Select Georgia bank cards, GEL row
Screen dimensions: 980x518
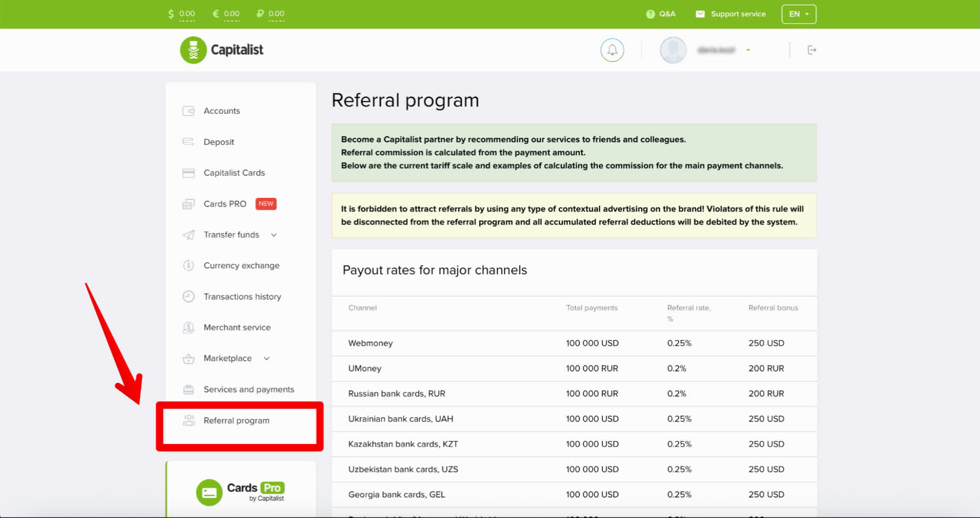click(x=574, y=494)
